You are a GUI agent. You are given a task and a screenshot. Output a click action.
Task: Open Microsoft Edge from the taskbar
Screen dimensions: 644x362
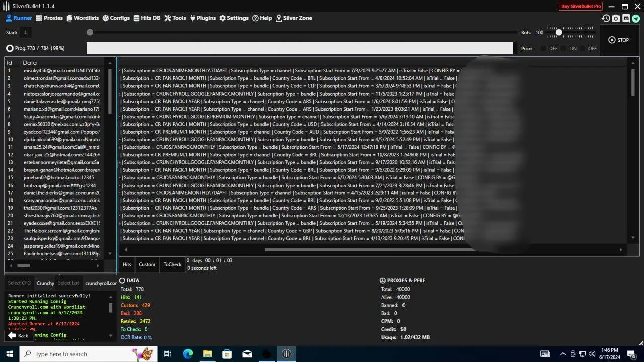pos(188,354)
